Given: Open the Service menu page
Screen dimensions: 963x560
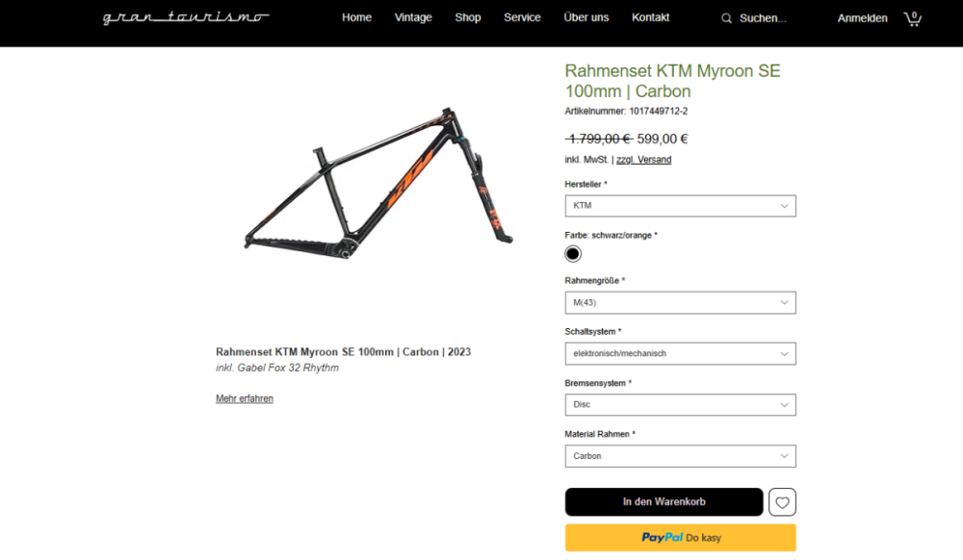Looking at the screenshot, I should 522,17.
